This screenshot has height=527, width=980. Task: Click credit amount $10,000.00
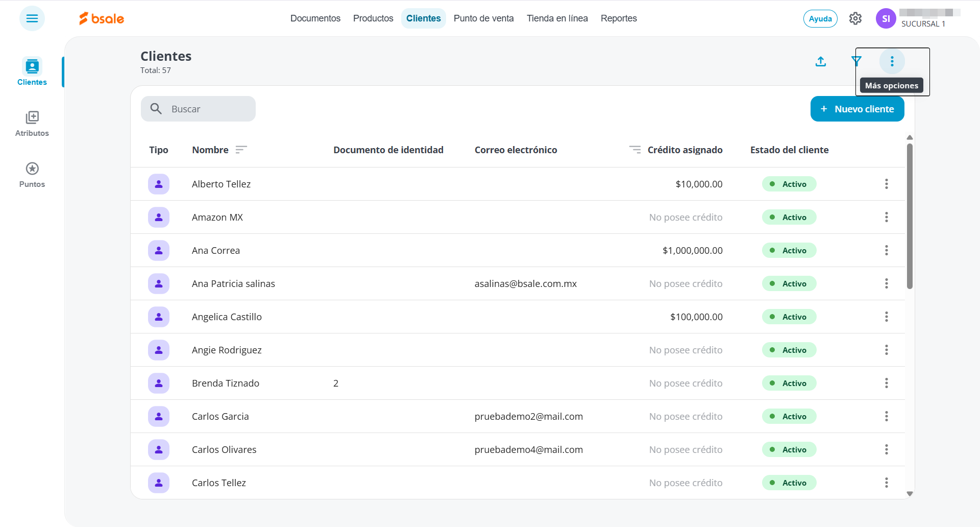click(699, 184)
